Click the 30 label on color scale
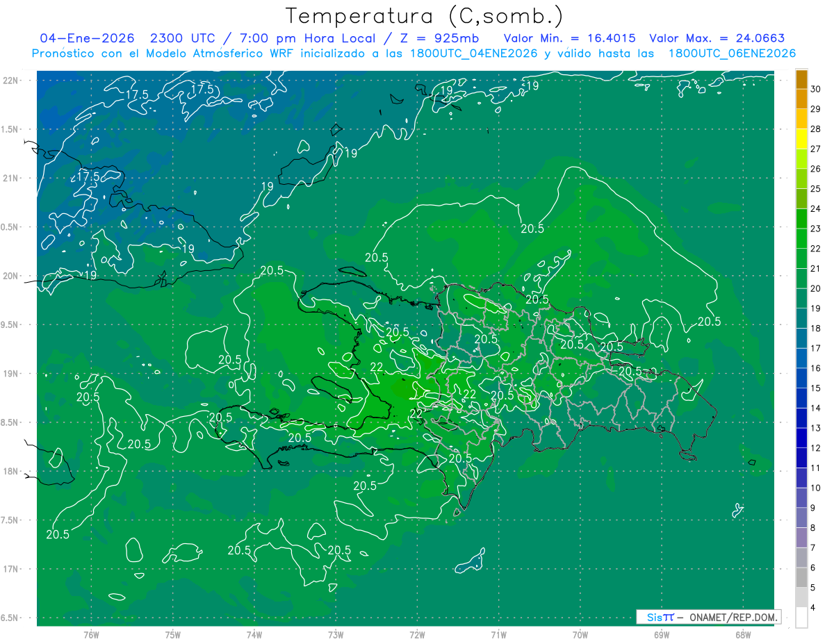The image size is (834, 644). [x=816, y=88]
